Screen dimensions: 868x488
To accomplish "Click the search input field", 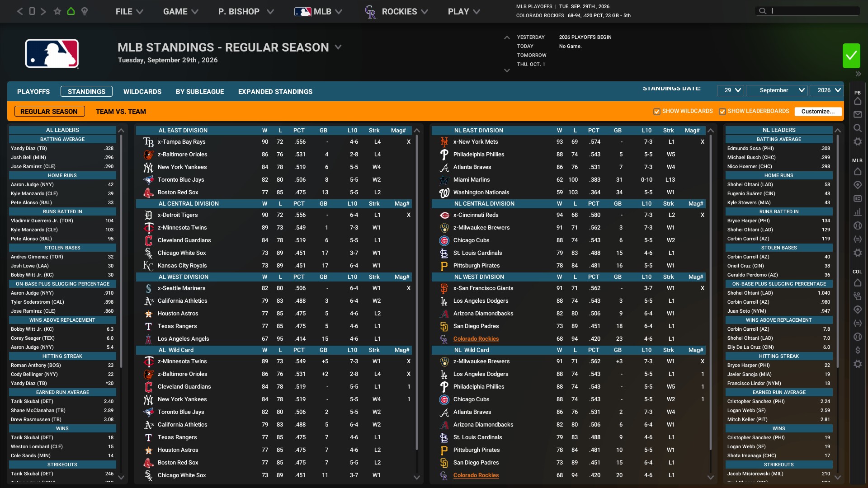I will pyautogui.click(x=814, y=11).
